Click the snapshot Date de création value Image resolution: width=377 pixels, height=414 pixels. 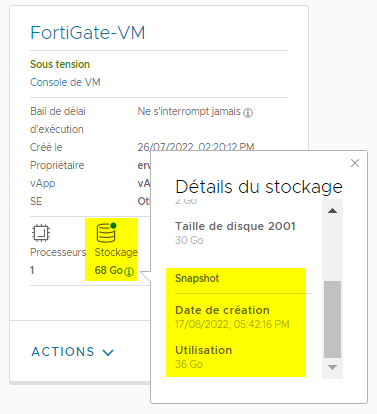[232, 324]
